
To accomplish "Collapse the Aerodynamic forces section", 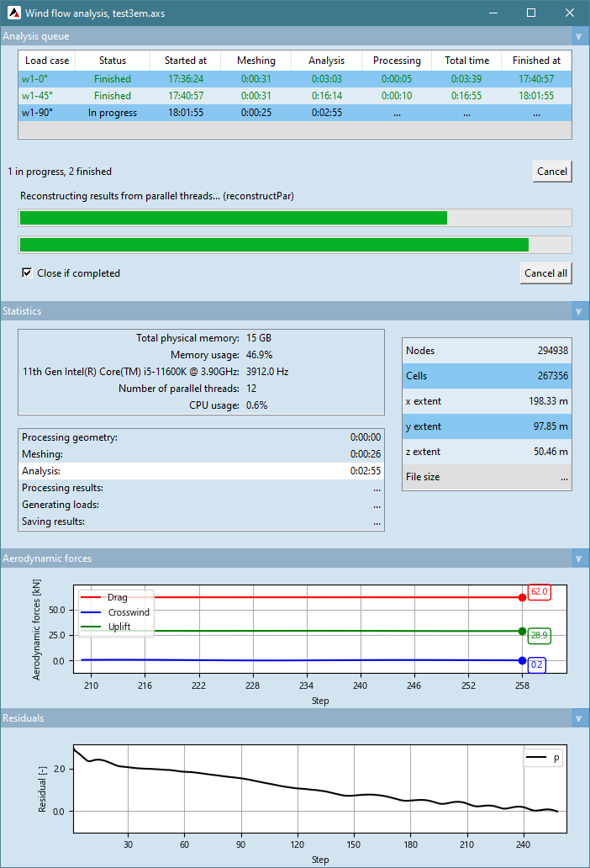I will pyautogui.click(x=578, y=558).
